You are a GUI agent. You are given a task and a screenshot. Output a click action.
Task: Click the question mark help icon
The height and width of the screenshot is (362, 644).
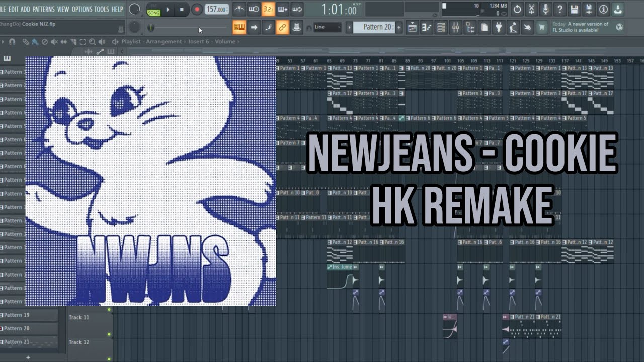coord(560,9)
